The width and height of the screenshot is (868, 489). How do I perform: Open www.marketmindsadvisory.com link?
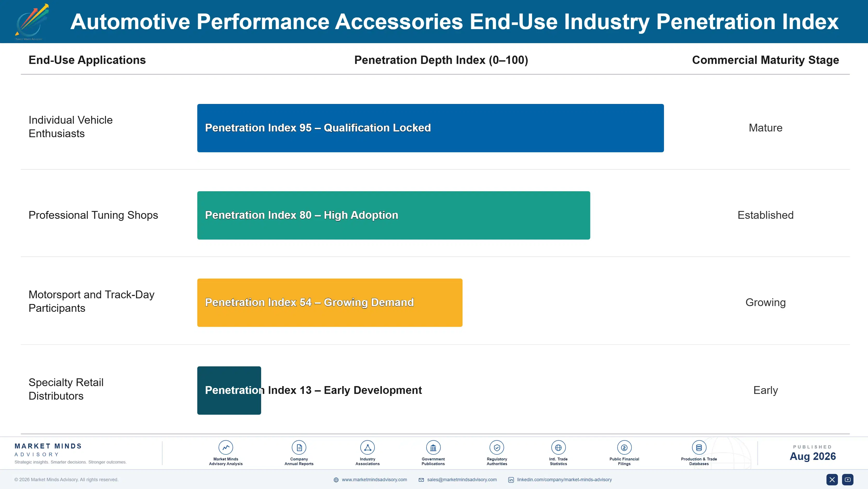(x=374, y=480)
